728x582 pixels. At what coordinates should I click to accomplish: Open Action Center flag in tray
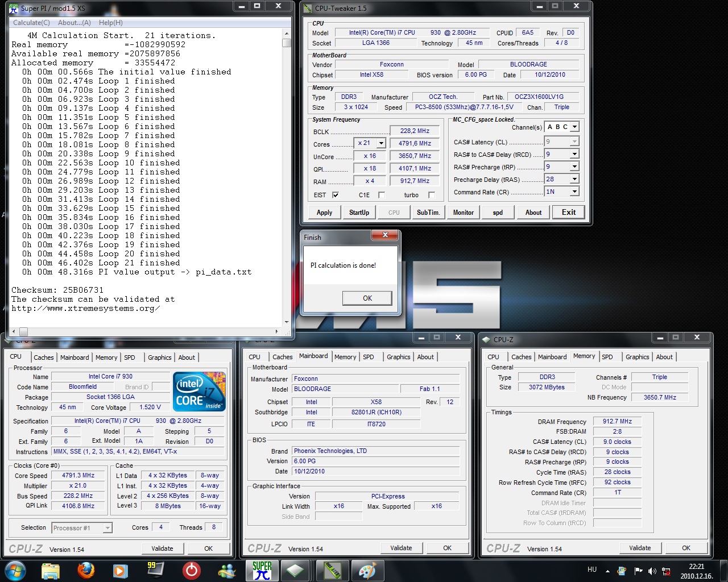coord(638,571)
